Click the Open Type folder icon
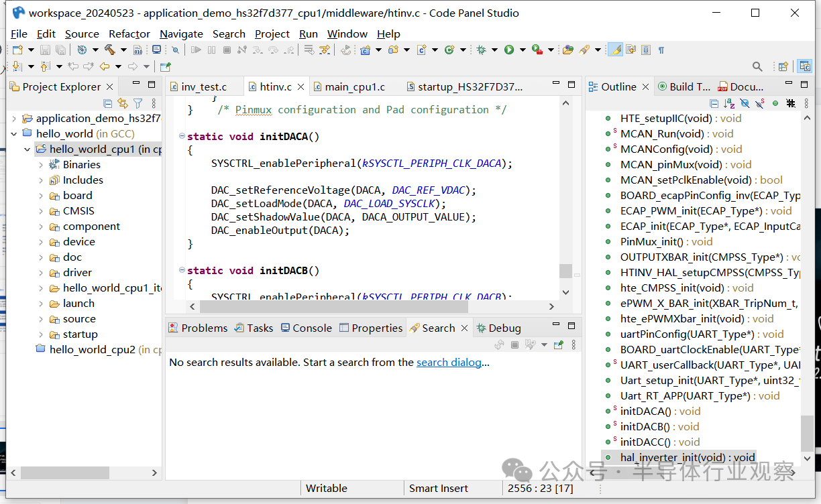 (568, 50)
